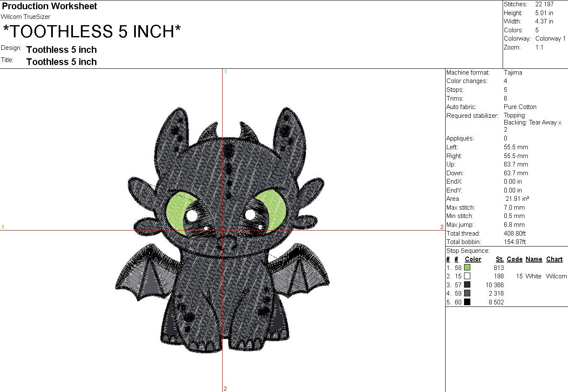Click the Zoom 1:1 value
568x392 pixels.
[x=539, y=47]
